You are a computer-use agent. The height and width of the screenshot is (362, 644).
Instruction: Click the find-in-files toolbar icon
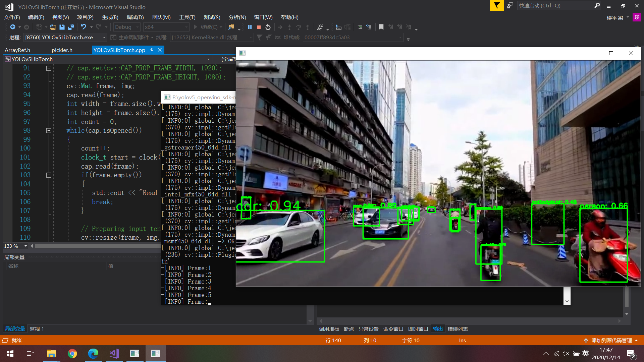[231, 27]
